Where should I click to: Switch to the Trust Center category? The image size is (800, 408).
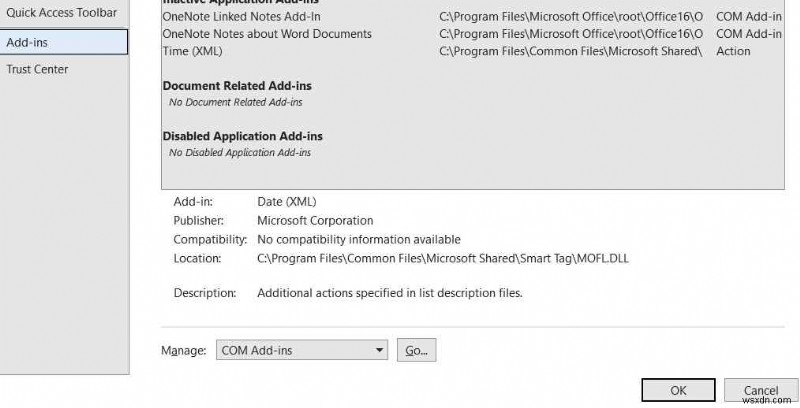pos(37,69)
